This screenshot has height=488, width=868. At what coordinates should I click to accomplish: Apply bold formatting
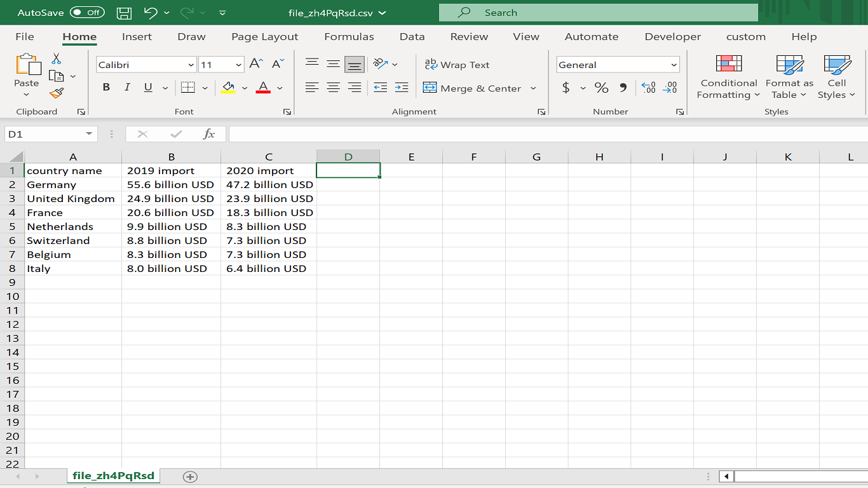coord(105,87)
